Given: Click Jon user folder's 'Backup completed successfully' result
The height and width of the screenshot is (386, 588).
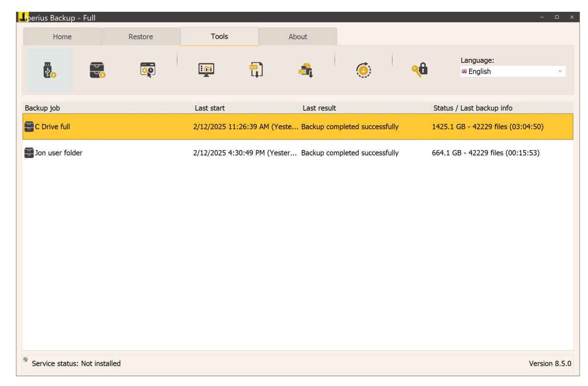Looking at the screenshot, I should (x=350, y=153).
